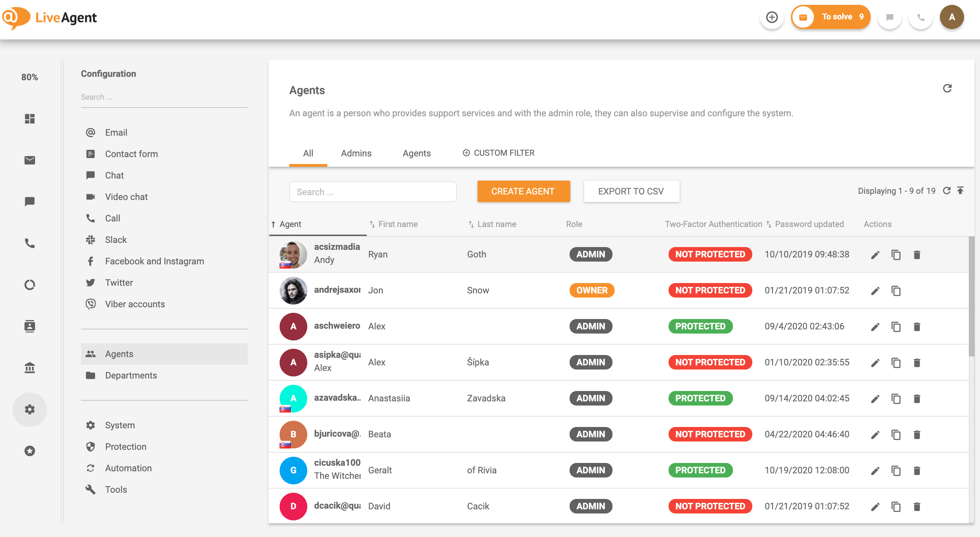
Task: Switch to the Admins tab
Action: 356,153
